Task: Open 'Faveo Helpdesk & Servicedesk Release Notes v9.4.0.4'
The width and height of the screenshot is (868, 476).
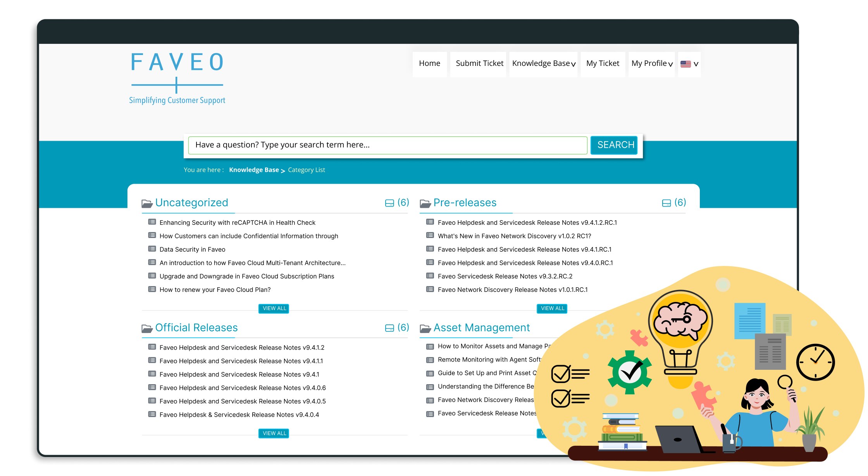Action: click(x=239, y=415)
